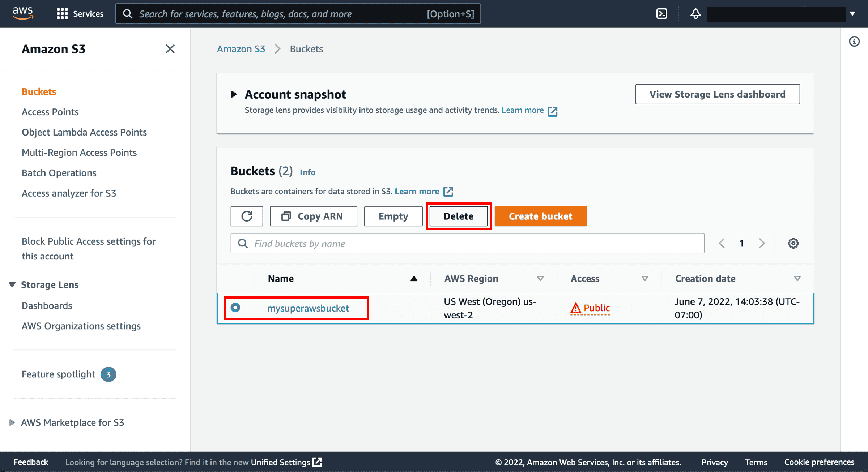This screenshot has width=868, height=472.
Task: Click the June 7, 2022 creation date cell
Action: (x=737, y=308)
